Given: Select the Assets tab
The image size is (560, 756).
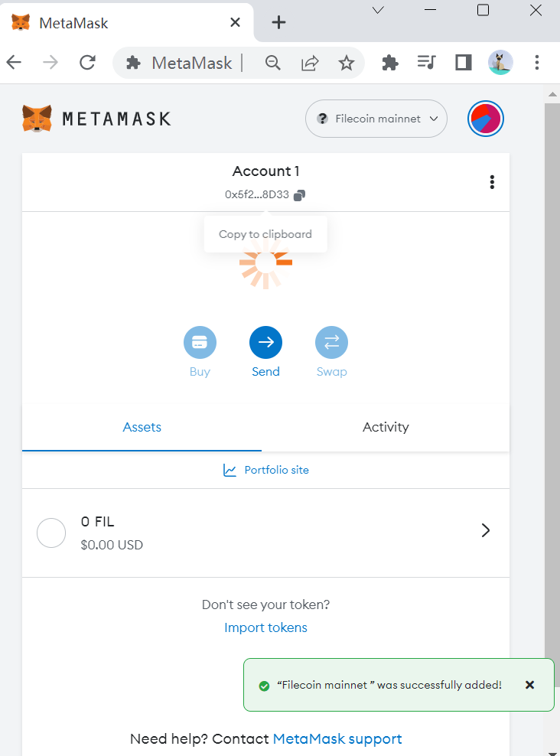Looking at the screenshot, I should pyautogui.click(x=142, y=427).
